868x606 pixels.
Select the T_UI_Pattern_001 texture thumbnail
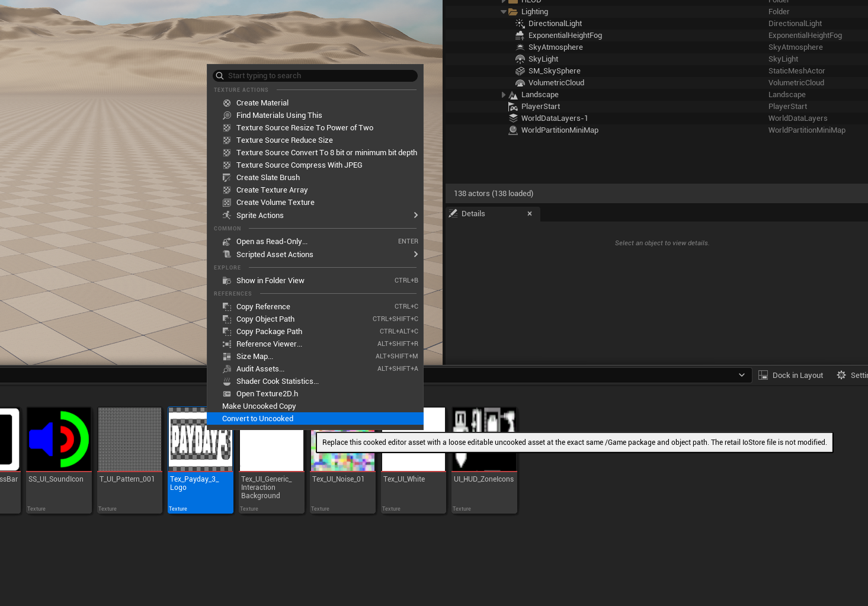click(130, 439)
